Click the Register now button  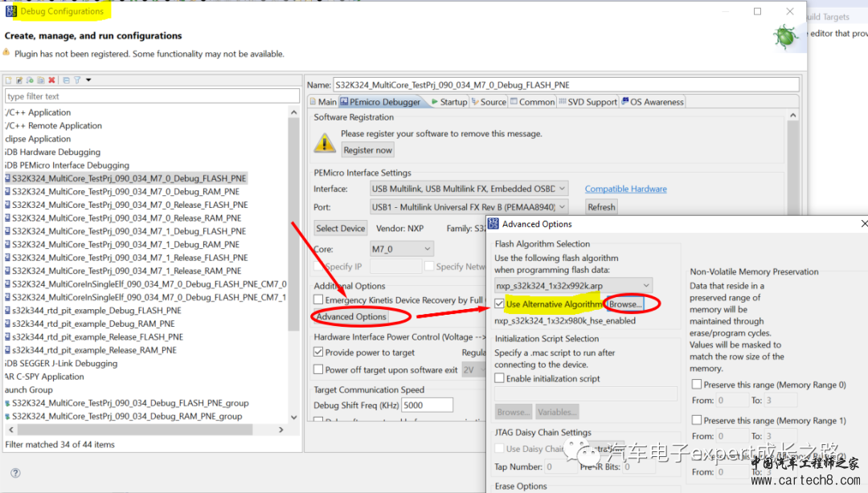tap(367, 150)
